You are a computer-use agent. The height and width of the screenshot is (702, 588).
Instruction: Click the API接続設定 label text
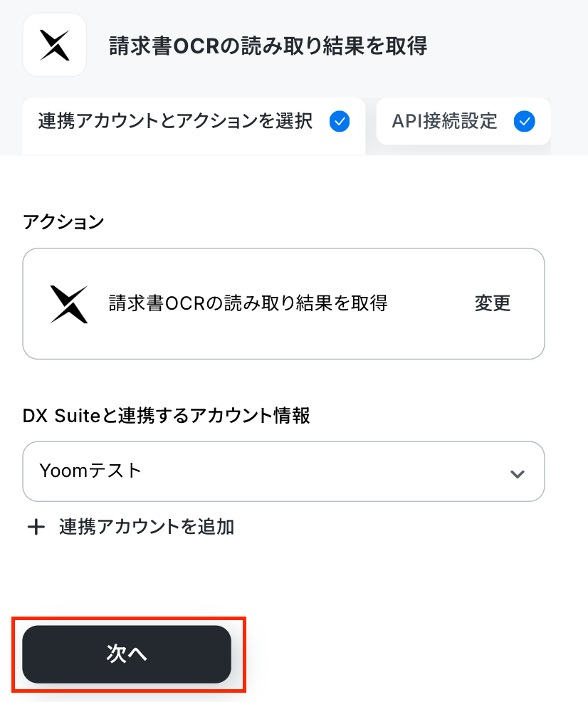[444, 121]
